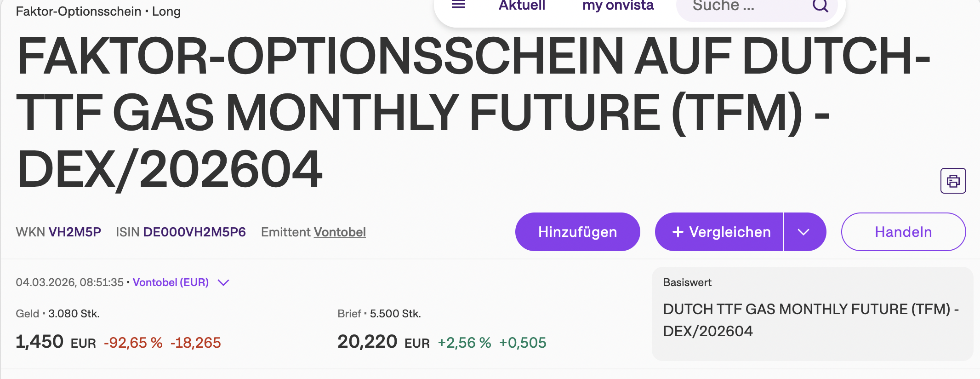Open the hamburger navigation menu

458,5
